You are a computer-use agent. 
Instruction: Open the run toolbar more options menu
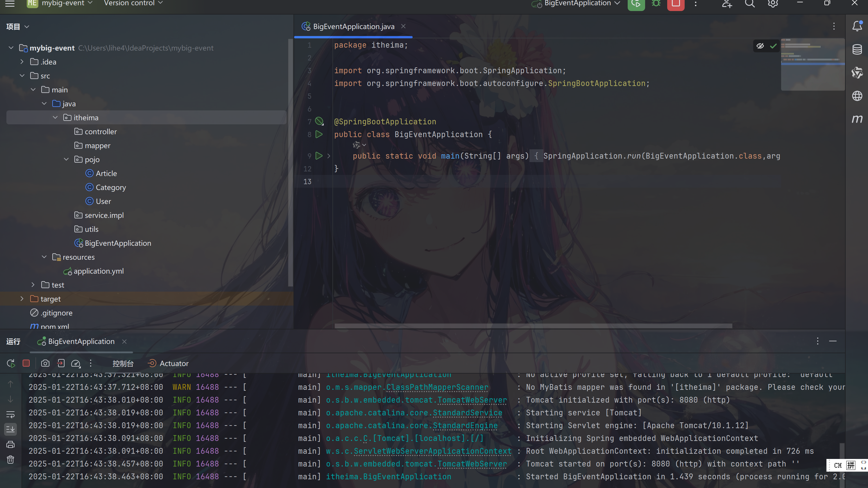91,363
